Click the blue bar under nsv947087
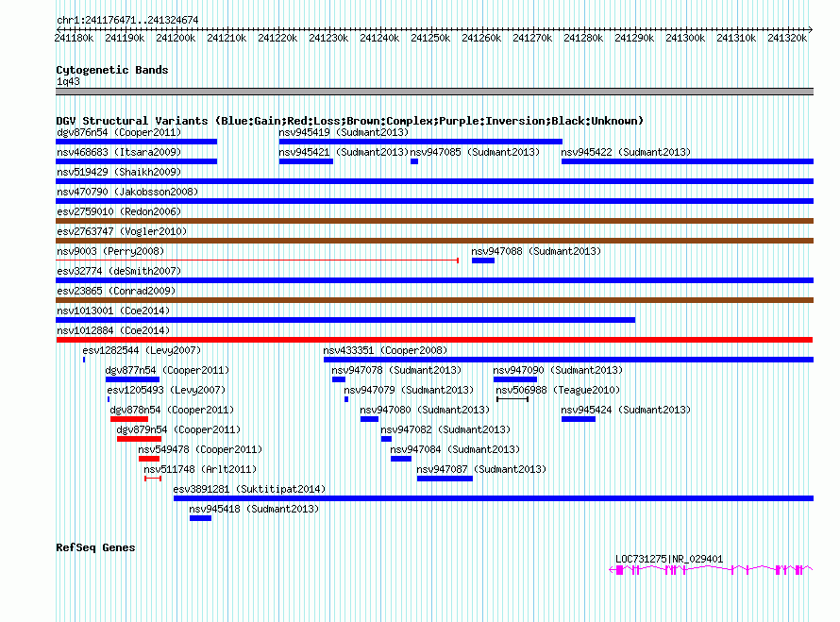 coord(445,479)
